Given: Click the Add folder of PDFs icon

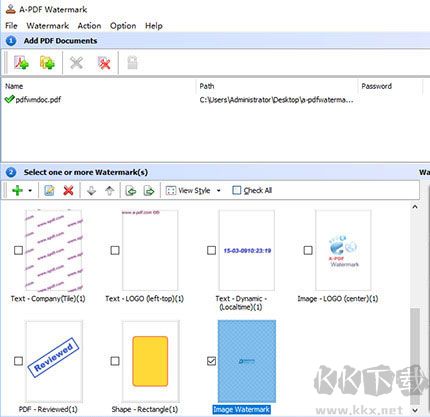Looking at the screenshot, I should [47, 63].
